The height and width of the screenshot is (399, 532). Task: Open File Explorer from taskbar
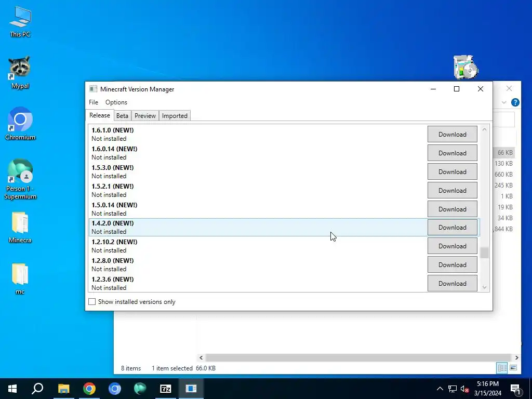click(x=63, y=389)
